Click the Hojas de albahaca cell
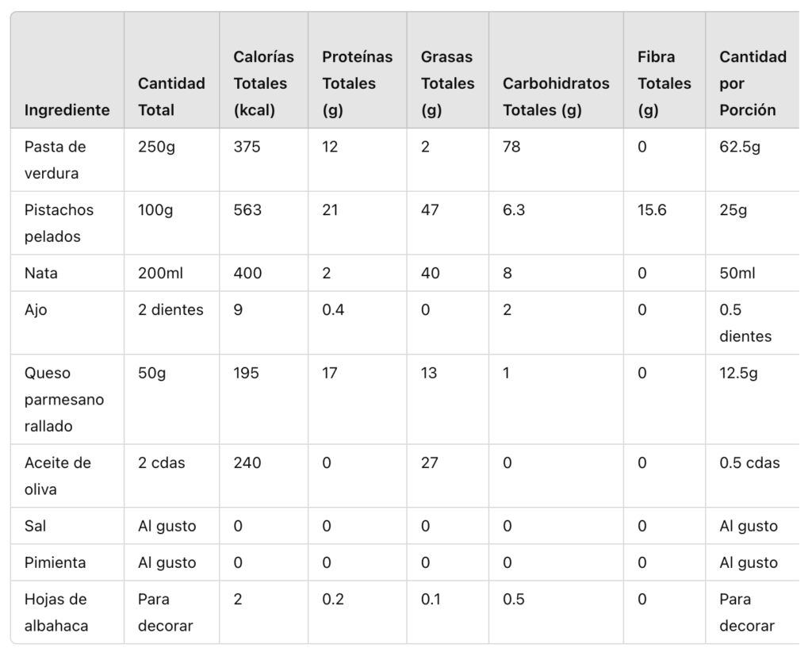The width and height of the screenshot is (812, 656). (x=56, y=612)
